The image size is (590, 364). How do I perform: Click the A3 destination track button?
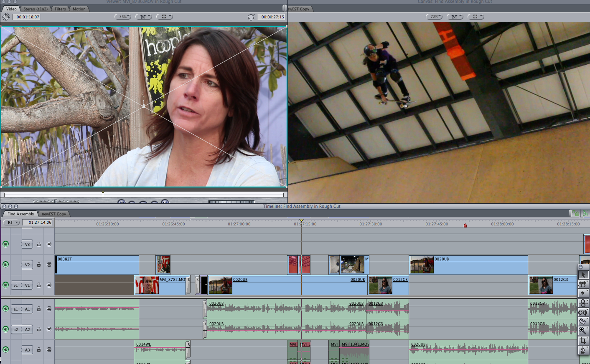27,350
